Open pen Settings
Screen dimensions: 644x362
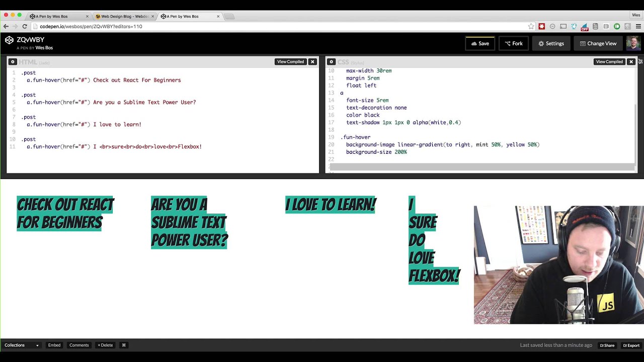(551, 43)
